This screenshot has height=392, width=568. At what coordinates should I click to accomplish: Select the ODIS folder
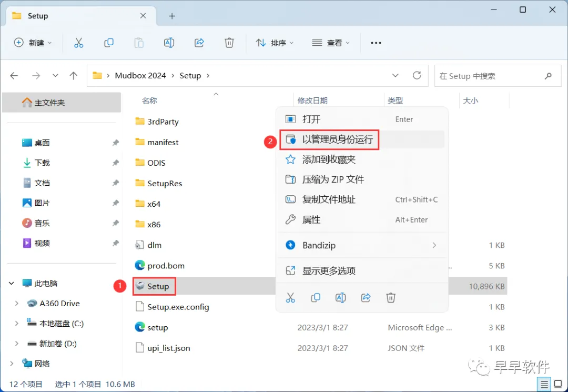pyautogui.click(x=156, y=163)
